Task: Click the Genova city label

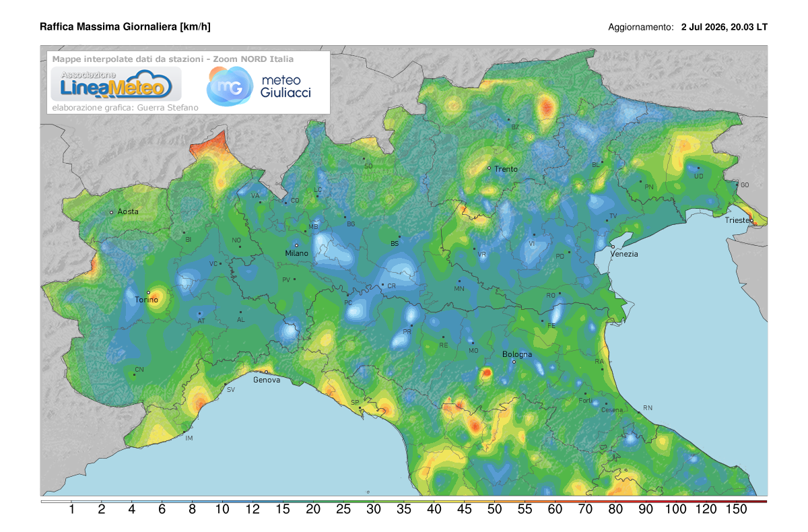Action: tap(267, 380)
